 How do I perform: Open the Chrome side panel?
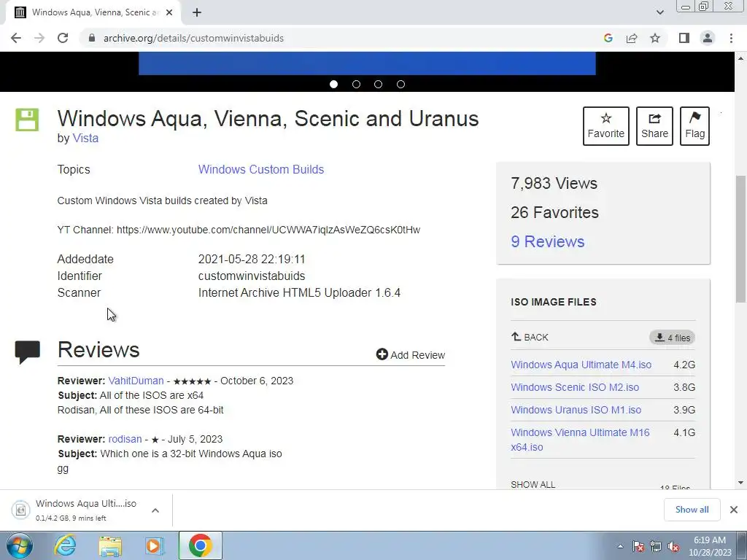click(x=684, y=38)
